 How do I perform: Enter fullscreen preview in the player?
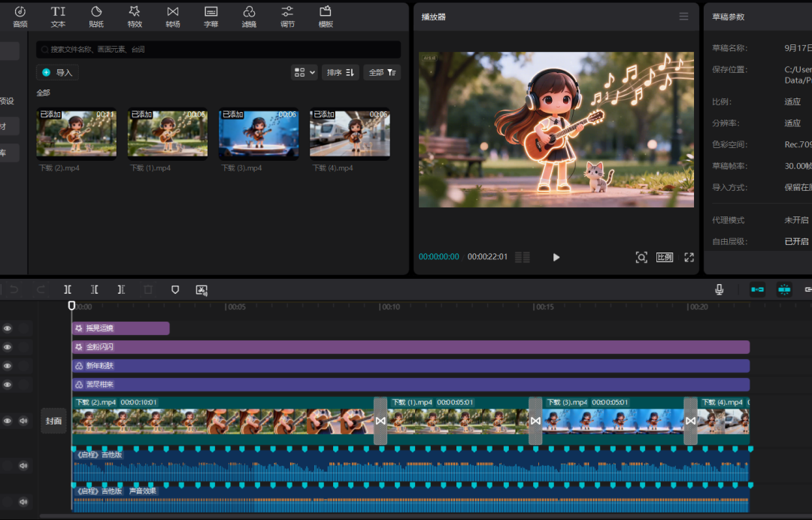[689, 257]
